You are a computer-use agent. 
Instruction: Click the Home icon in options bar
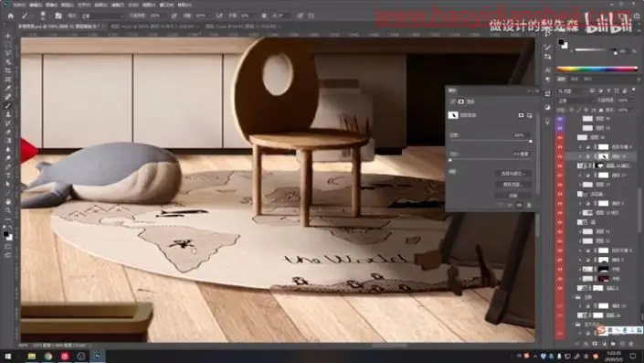11,16
